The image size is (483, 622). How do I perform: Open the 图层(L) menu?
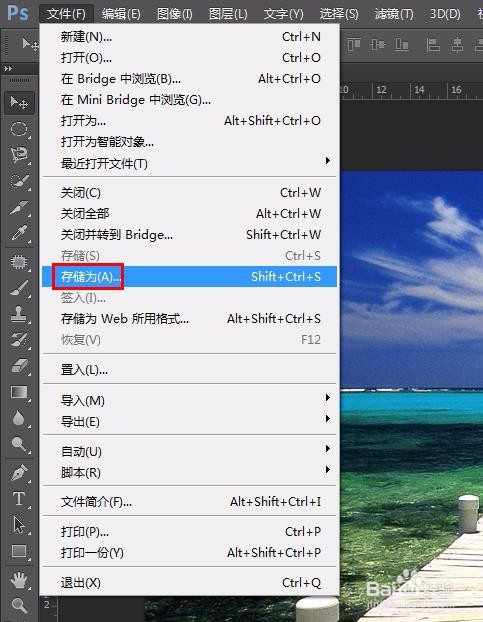(228, 14)
